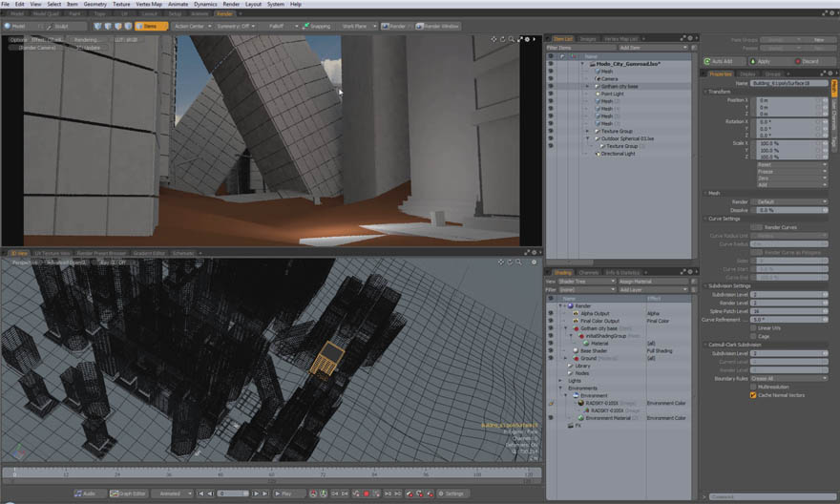Open the Add Item dropdown
The image size is (840, 504).
[x=653, y=48]
